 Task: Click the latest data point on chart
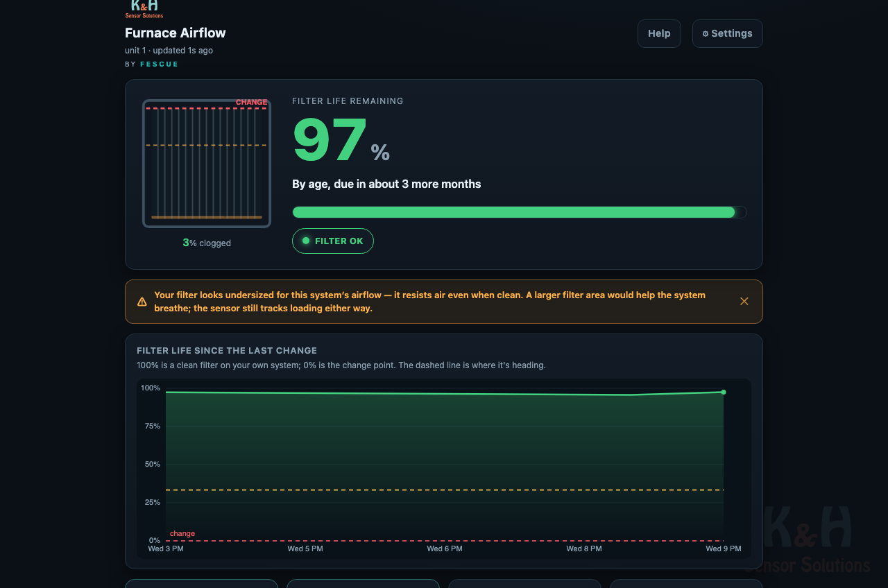tap(723, 392)
